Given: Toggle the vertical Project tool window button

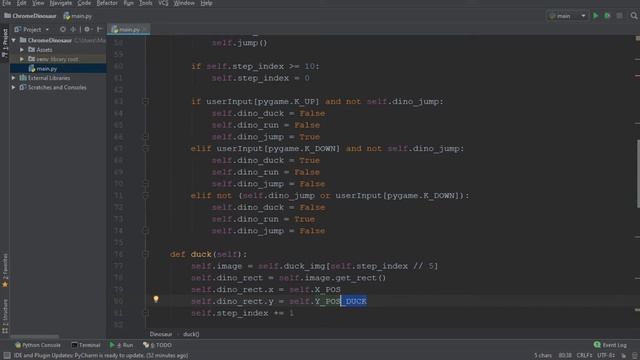Looking at the screenshot, I should 5,43.
